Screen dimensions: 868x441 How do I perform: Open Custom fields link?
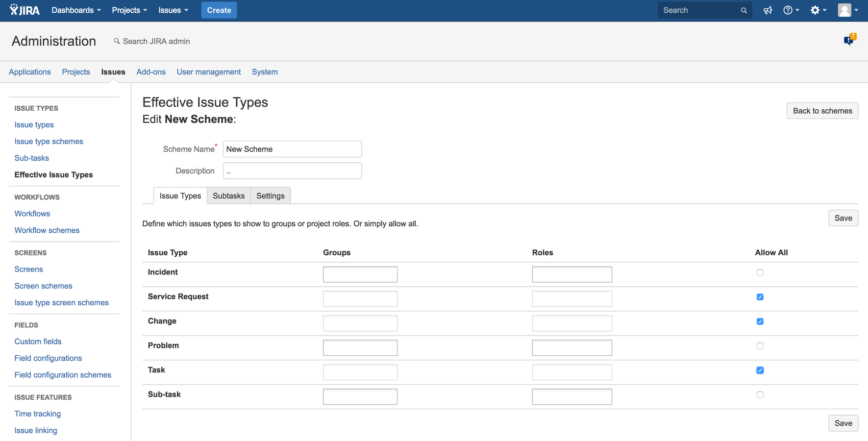38,342
